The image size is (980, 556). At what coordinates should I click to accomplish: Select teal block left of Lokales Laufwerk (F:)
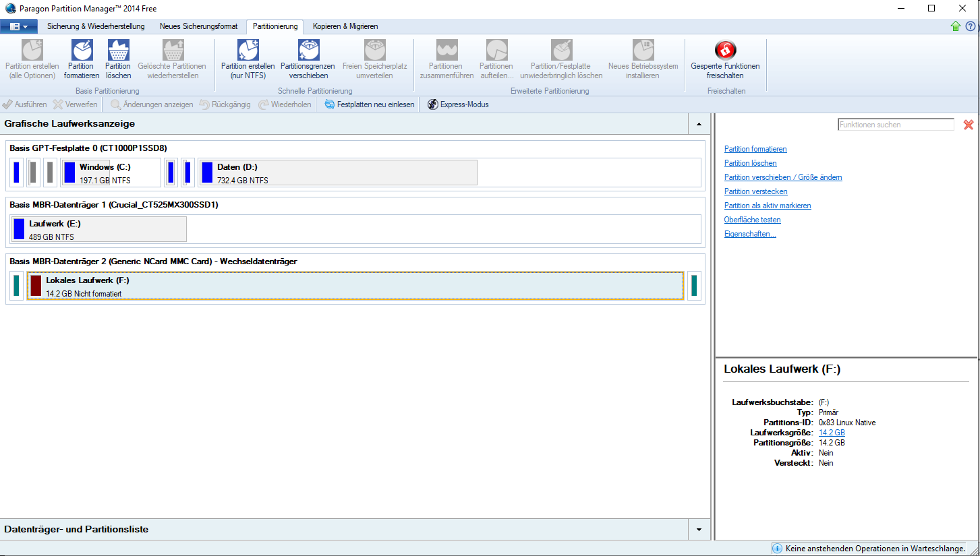point(16,286)
